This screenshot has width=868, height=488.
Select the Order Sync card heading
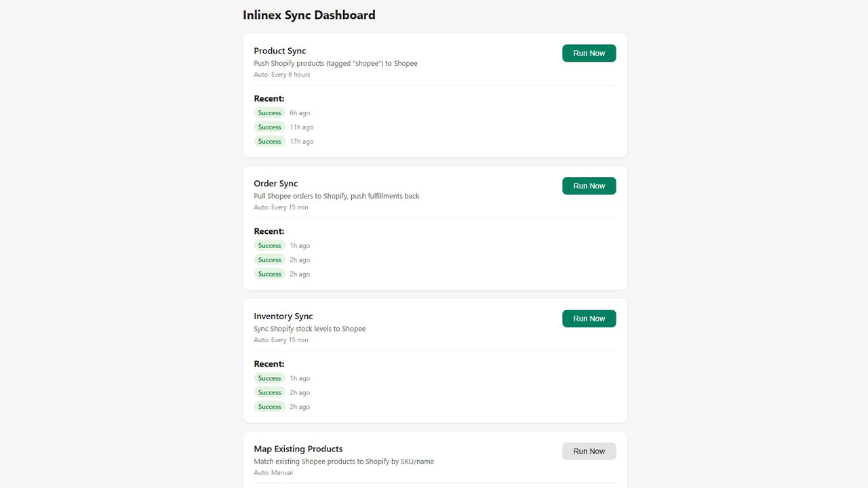click(275, 184)
